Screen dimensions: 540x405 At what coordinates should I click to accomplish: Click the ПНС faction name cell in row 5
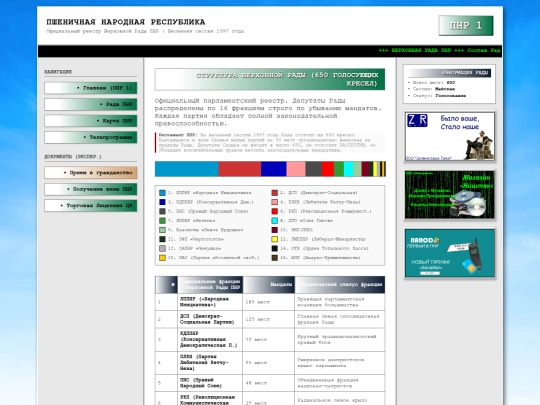tap(210, 383)
